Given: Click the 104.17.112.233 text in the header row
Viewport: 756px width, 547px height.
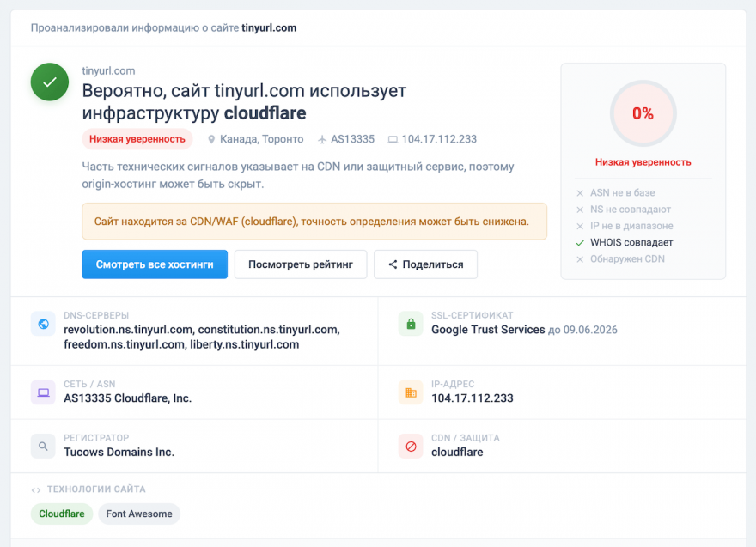Looking at the screenshot, I should tap(439, 139).
